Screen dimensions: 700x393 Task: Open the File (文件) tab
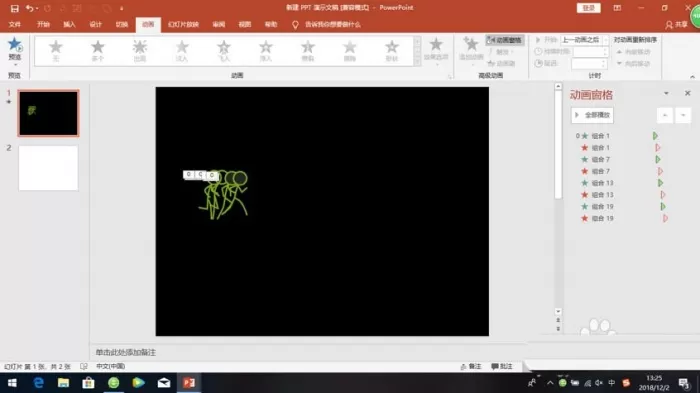tap(15, 25)
